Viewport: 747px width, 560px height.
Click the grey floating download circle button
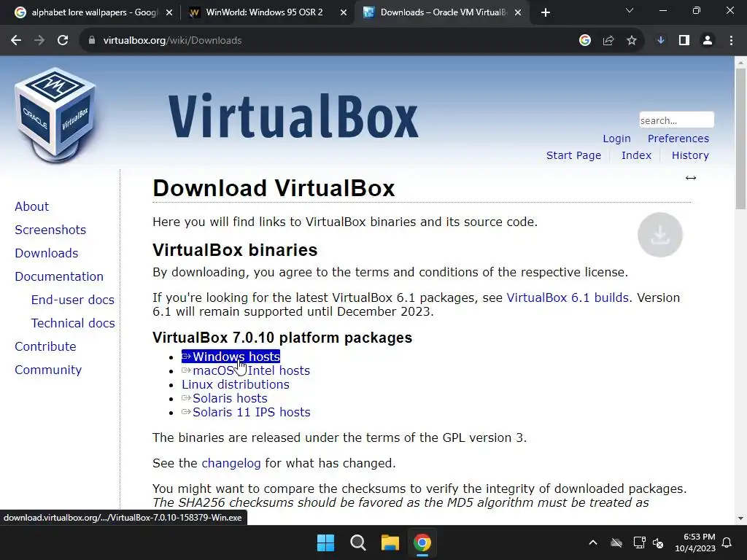tap(659, 235)
